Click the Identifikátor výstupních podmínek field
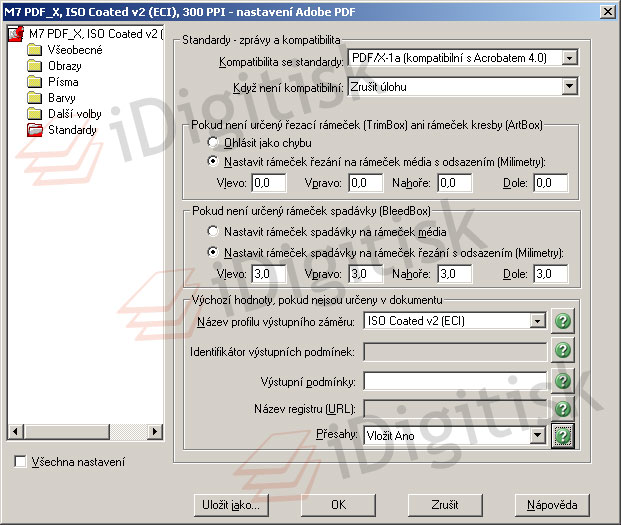 tap(455, 351)
